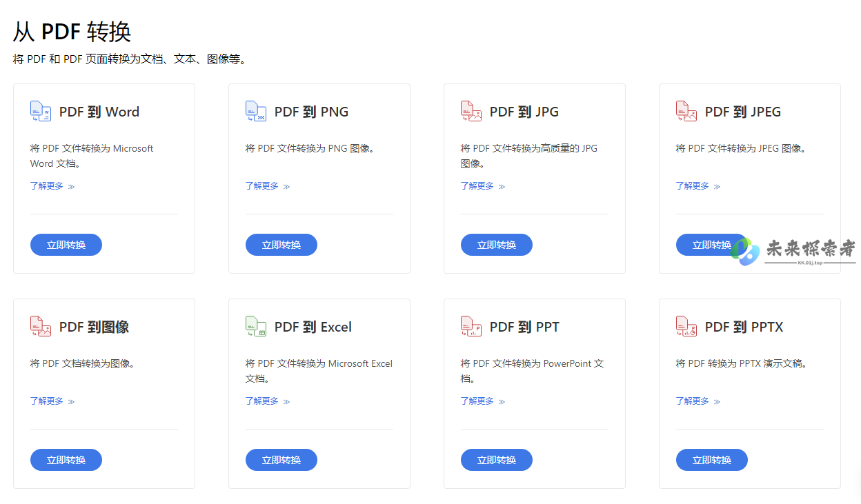Click the 未来探索者 watermark logo
The image size is (861, 504).
[793, 251]
